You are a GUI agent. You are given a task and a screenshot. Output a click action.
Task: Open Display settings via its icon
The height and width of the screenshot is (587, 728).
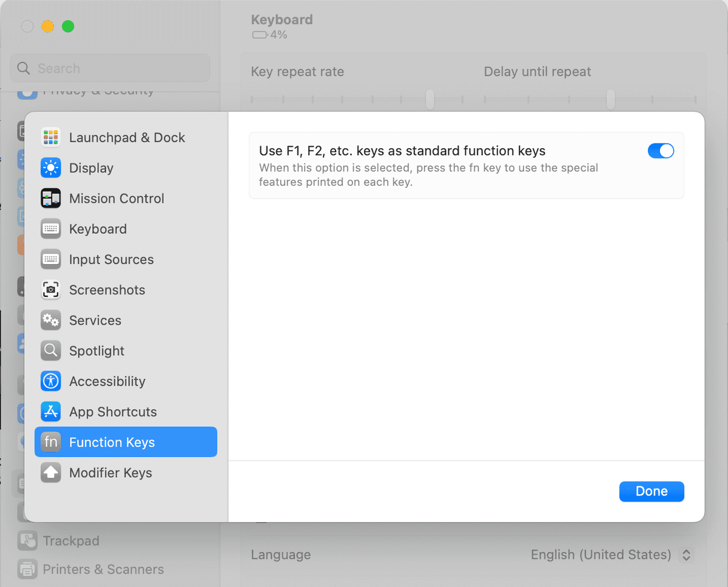coord(50,168)
